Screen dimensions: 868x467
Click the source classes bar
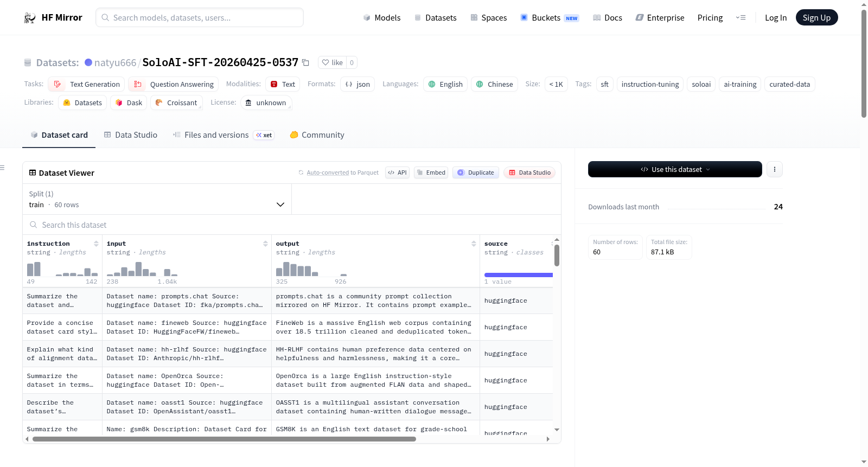tap(519, 275)
